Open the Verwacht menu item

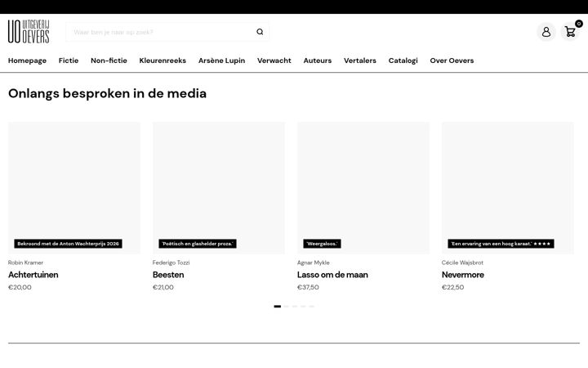pos(274,61)
